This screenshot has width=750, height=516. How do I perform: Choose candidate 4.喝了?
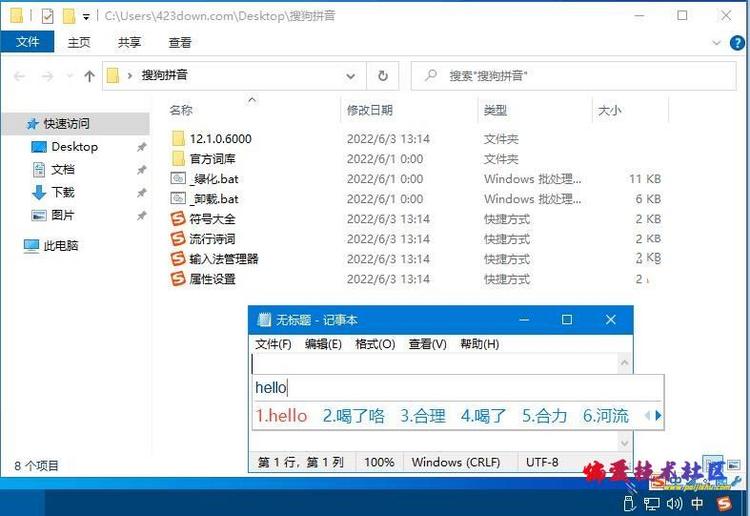click(x=484, y=415)
